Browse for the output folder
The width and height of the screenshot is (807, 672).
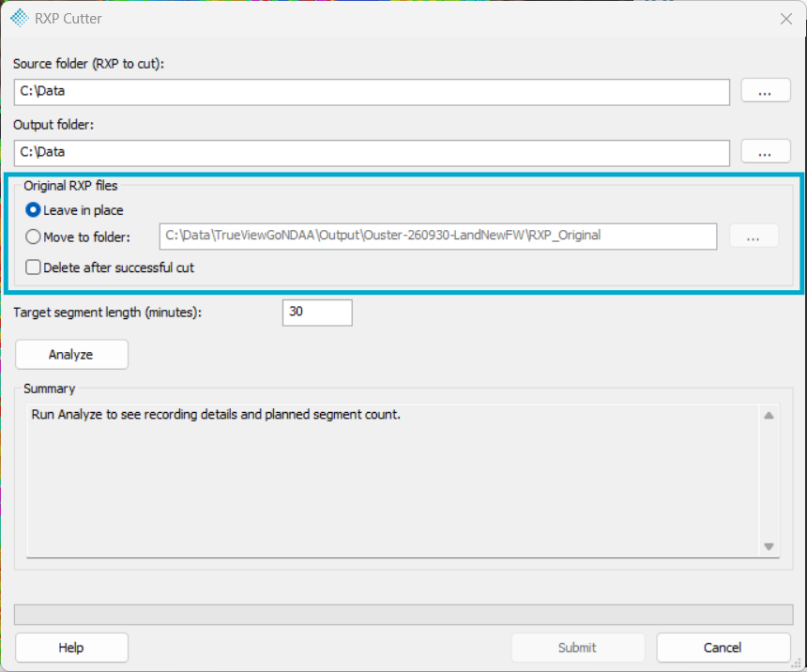click(766, 152)
